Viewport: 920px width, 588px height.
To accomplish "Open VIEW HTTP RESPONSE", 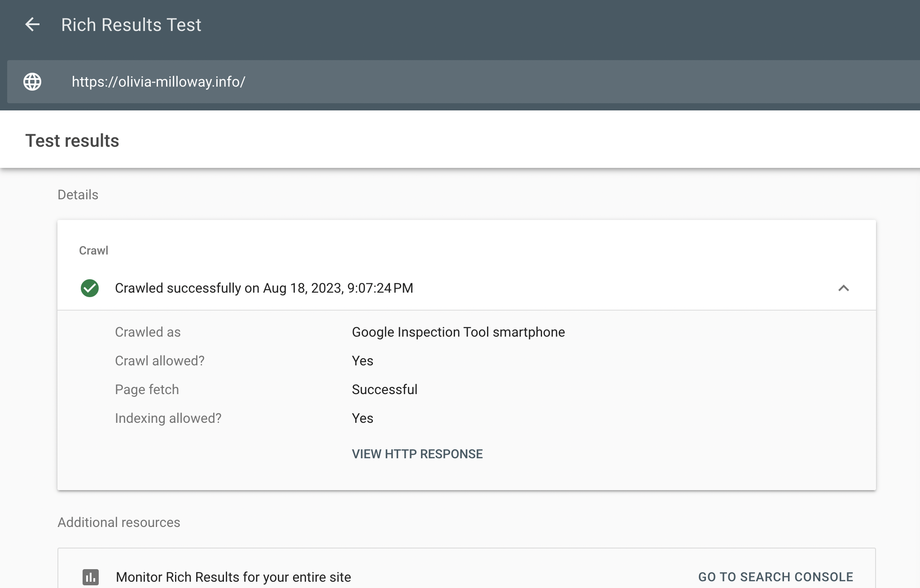I will click(x=417, y=454).
